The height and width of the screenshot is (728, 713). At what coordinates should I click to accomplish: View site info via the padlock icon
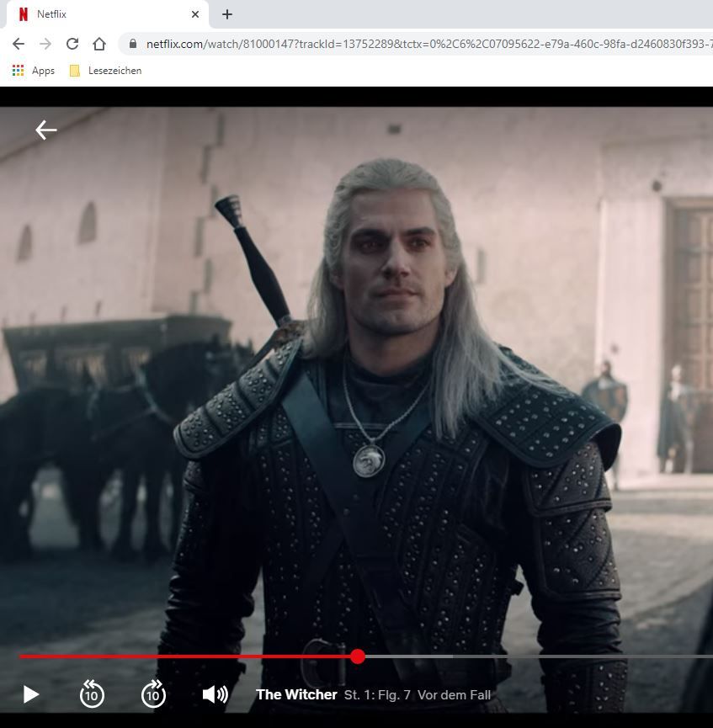coord(133,44)
